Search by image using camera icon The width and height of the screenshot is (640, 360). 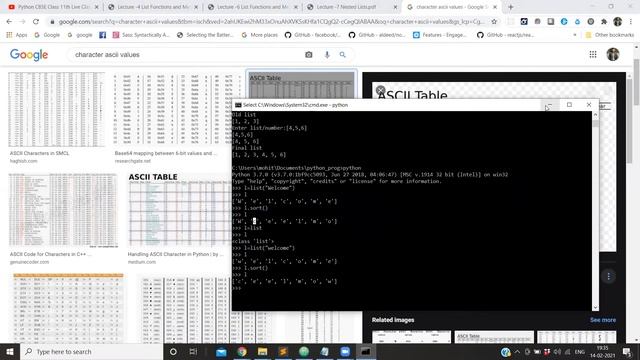pyautogui.click(x=309, y=54)
